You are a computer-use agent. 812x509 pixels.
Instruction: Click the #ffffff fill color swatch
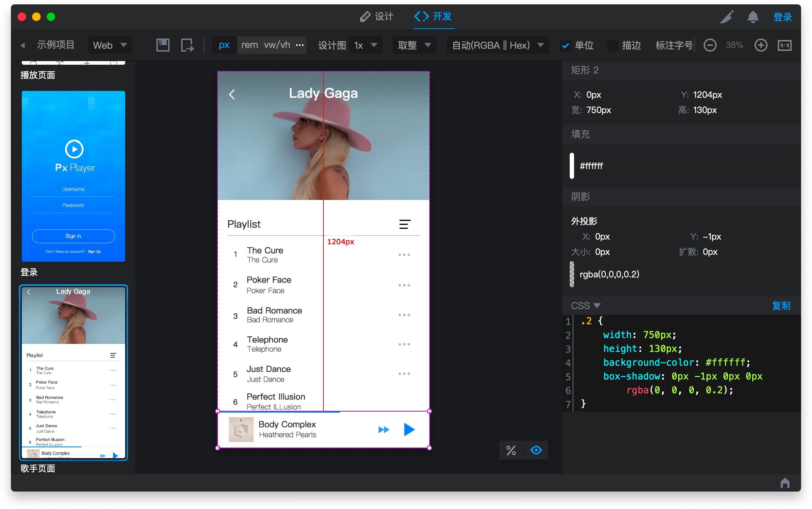[572, 166]
